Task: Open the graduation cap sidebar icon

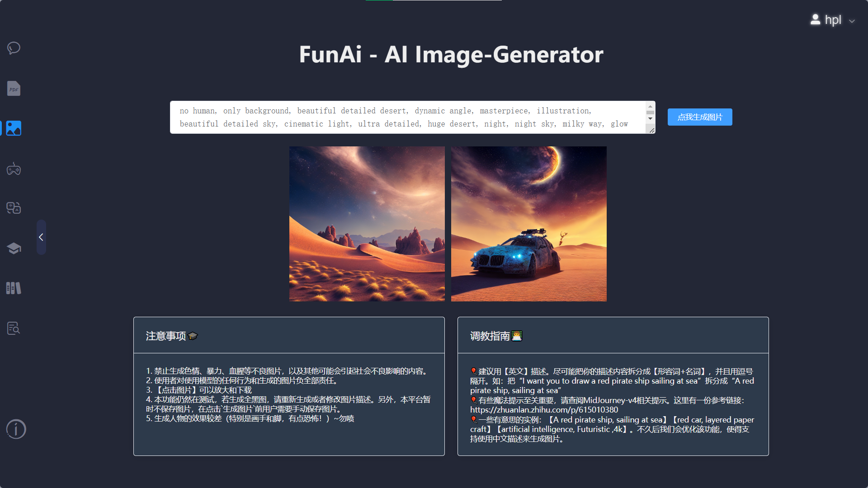Action: point(14,248)
